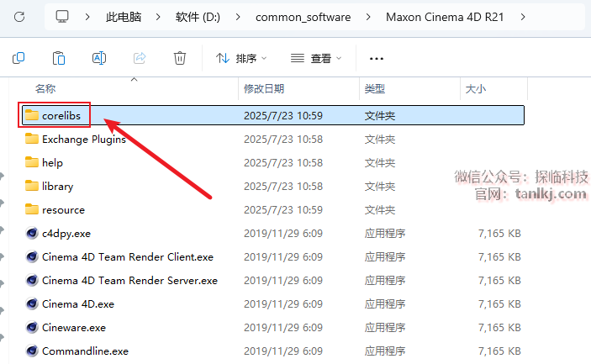Click the Team Render Client.exe icon
Image resolution: width=591 pixels, height=364 pixels.
pos(32,256)
